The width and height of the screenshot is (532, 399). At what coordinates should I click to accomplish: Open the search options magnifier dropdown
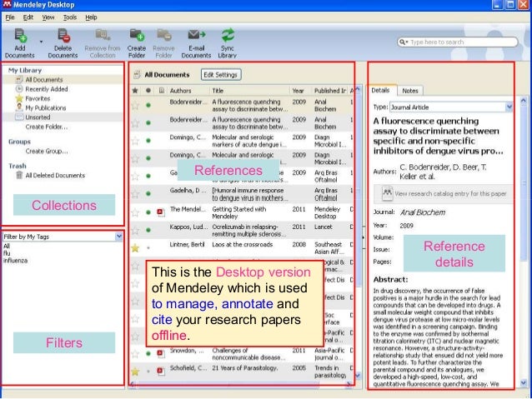click(x=403, y=42)
